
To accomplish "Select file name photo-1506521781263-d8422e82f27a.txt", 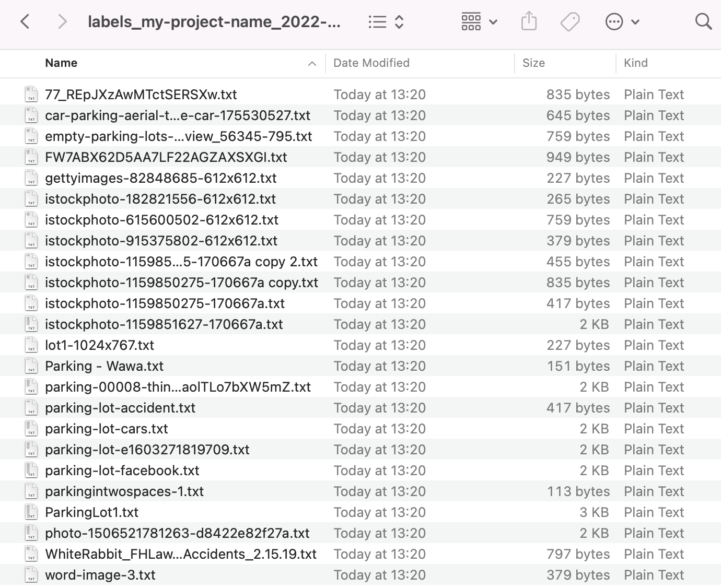I will click(x=178, y=533).
